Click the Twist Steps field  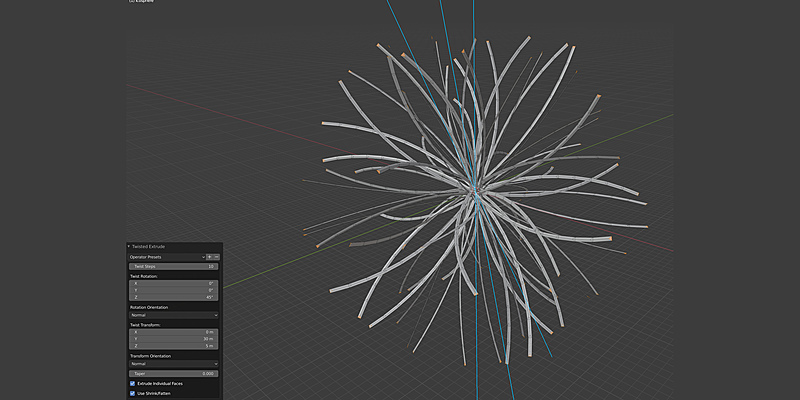point(173,266)
